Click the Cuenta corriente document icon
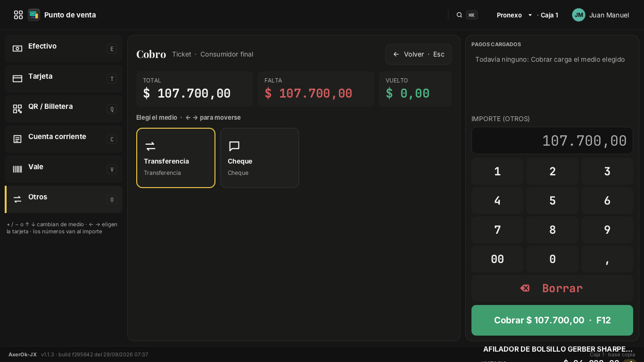644x362 pixels. (17, 139)
